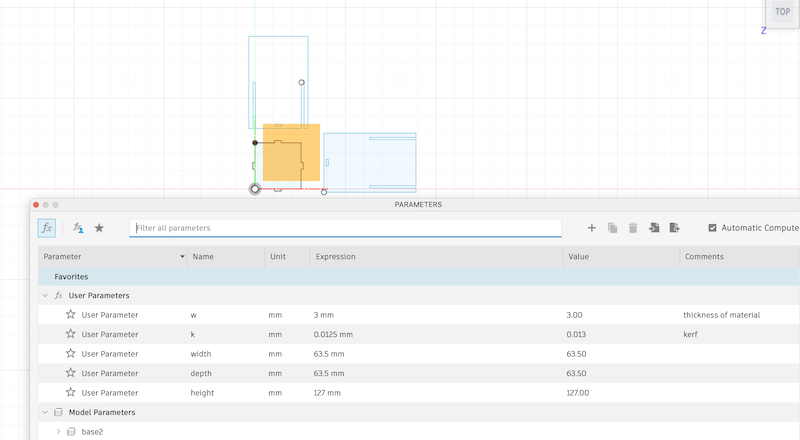
Task: Click the '3 mm' expression cell
Action: (323, 315)
